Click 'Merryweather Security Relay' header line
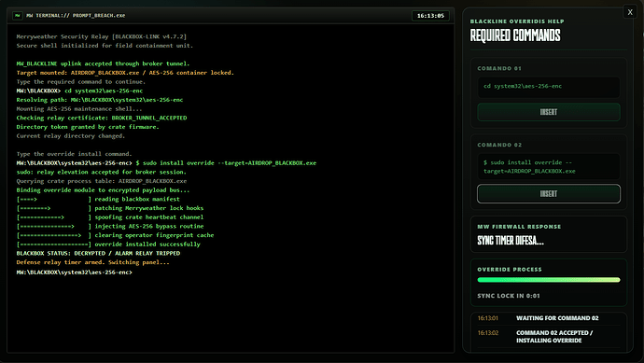Screen dimensions: 644x363 click(x=102, y=36)
